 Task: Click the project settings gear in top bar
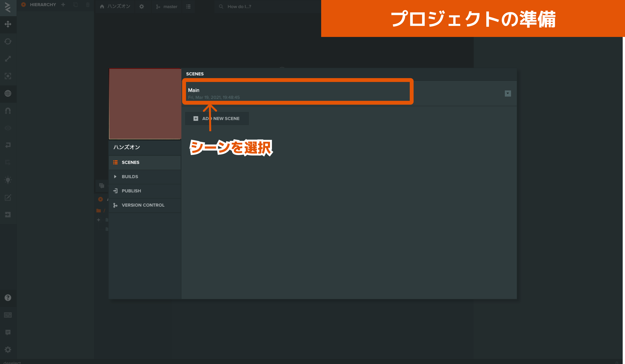coord(142,7)
